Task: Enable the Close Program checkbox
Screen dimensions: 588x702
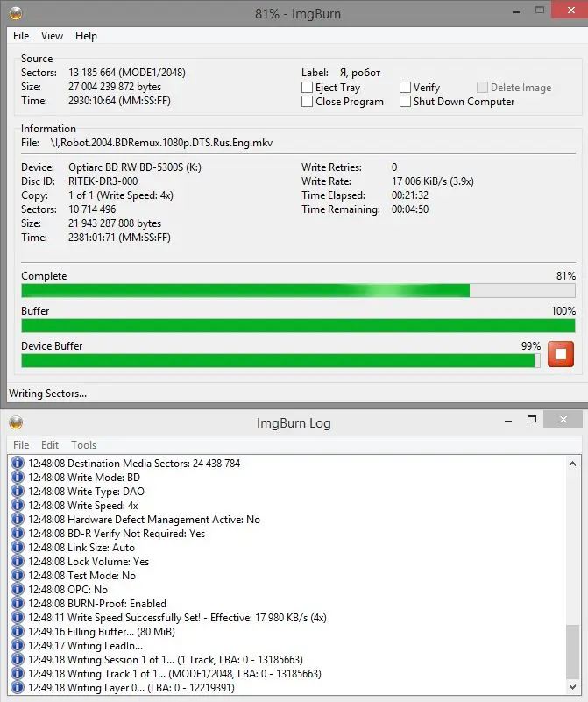Action: [307, 101]
